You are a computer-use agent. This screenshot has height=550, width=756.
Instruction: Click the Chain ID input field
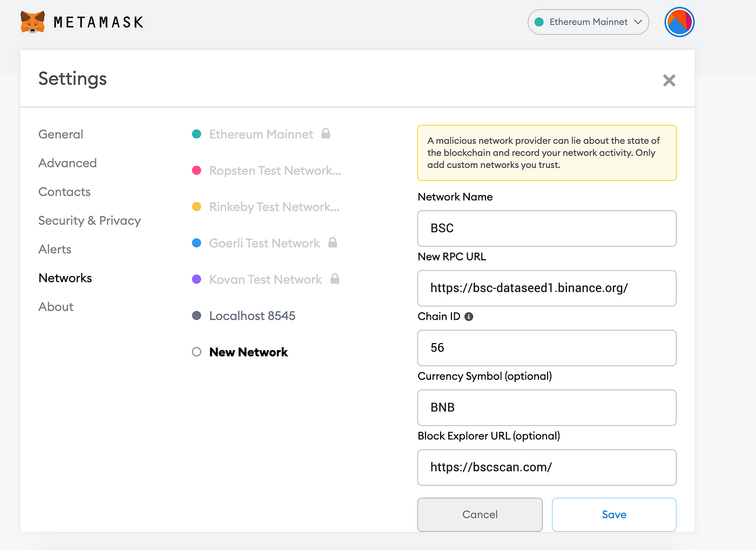click(x=547, y=348)
